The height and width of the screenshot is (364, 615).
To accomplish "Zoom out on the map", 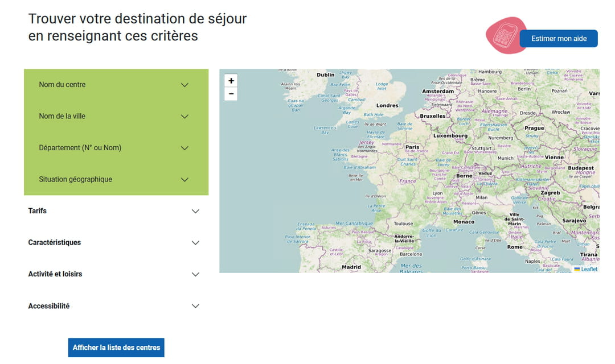I will (x=231, y=94).
